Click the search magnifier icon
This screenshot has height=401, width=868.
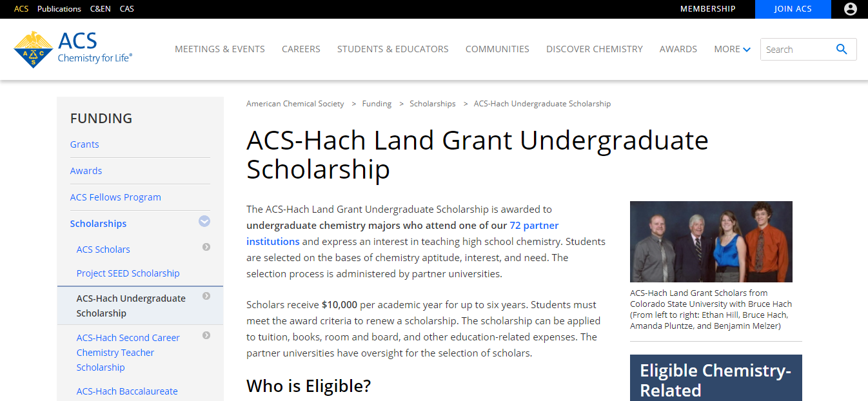pyautogui.click(x=841, y=49)
